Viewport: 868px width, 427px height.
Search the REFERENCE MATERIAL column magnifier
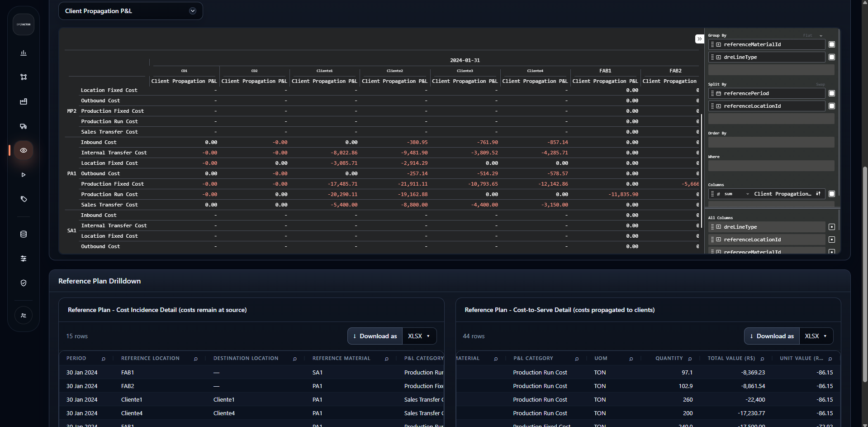[x=387, y=359]
